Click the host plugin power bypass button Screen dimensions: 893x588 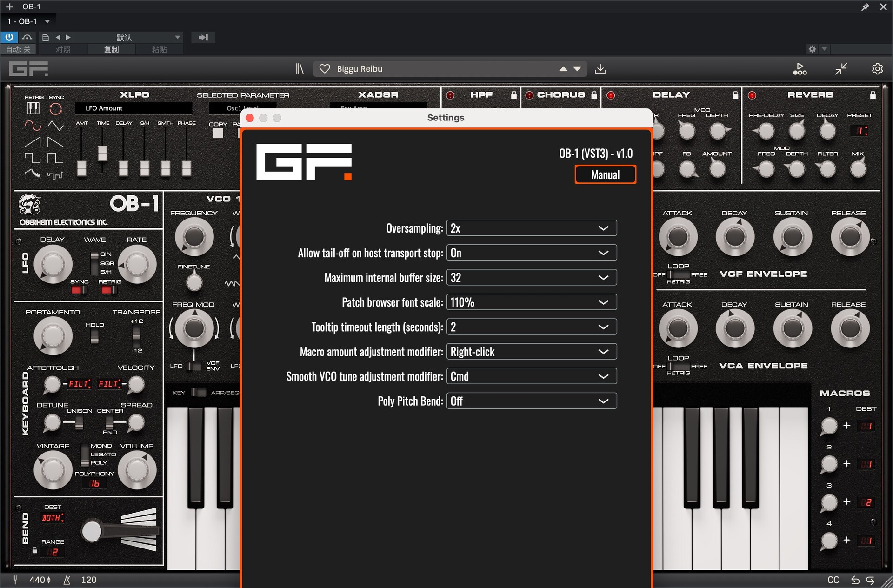(x=9, y=37)
